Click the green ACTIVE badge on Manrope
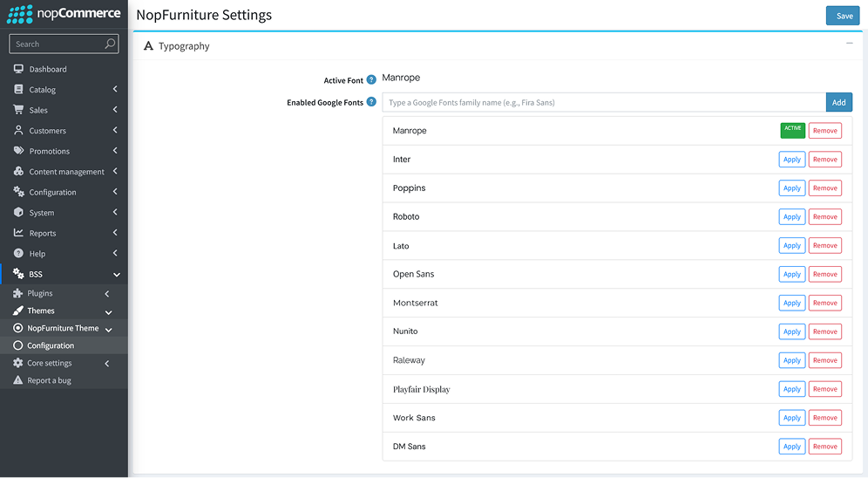 coord(792,130)
